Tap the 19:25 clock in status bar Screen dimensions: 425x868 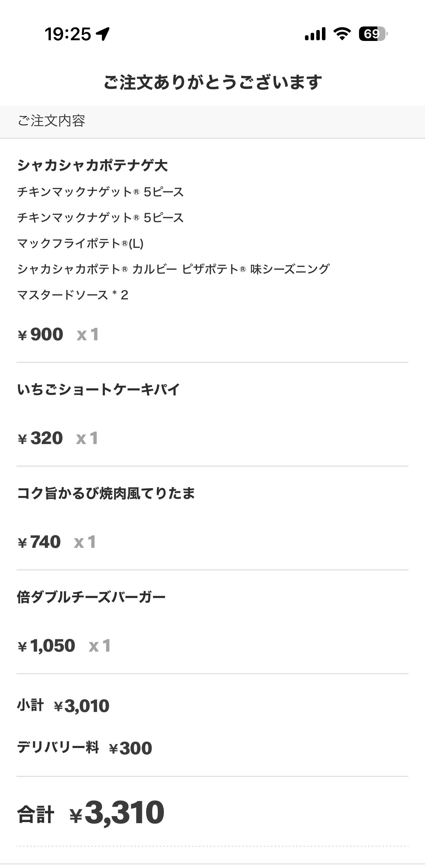pyautogui.click(x=68, y=34)
